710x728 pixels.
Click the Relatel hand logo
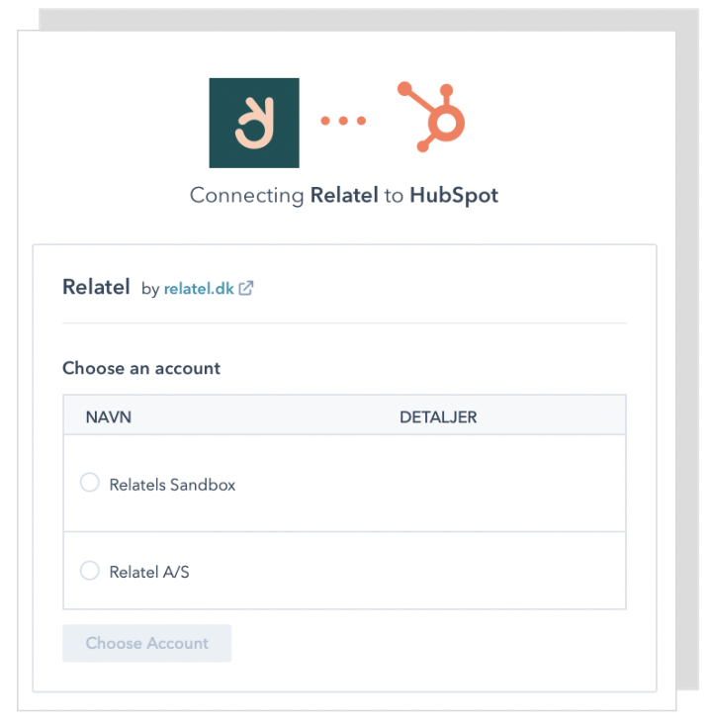click(x=254, y=123)
